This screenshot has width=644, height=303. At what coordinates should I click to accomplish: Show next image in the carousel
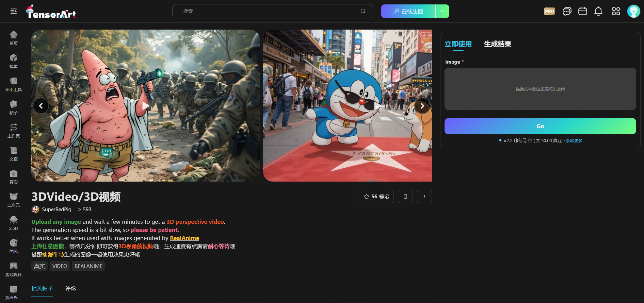[x=422, y=106]
